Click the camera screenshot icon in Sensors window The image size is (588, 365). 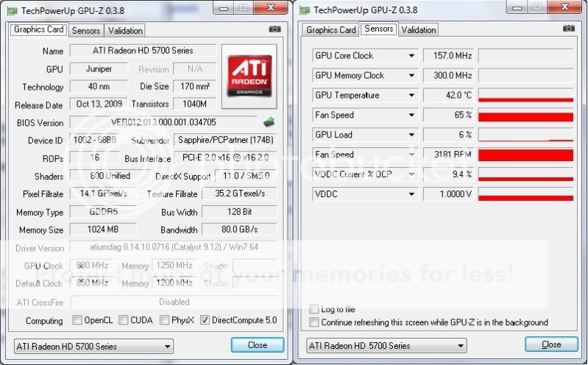pyautogui.click(x=568, y=29)
